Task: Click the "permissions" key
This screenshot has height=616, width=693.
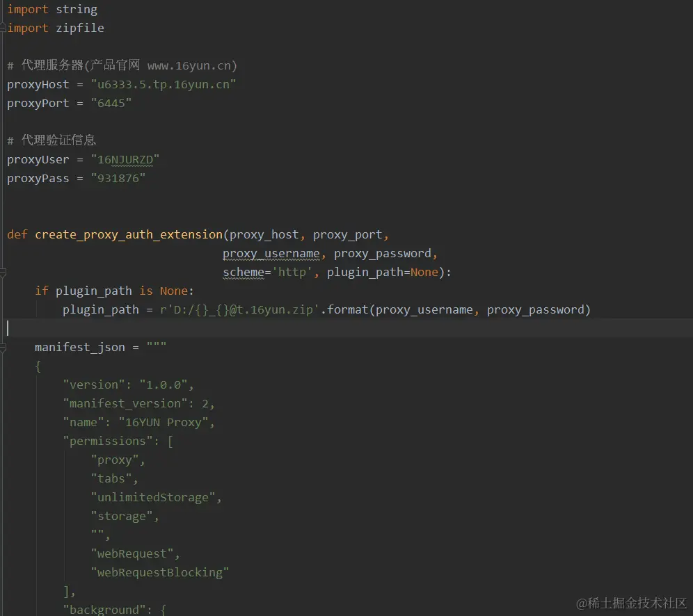Action: point(107,441)
